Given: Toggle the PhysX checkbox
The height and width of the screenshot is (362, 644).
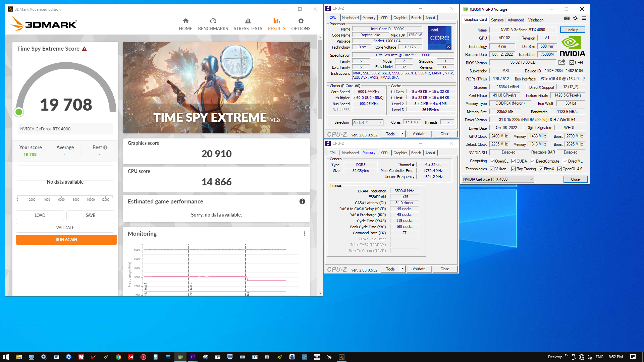Looking at the screenshot, I should pyautogui.click(x=541, y=169).
